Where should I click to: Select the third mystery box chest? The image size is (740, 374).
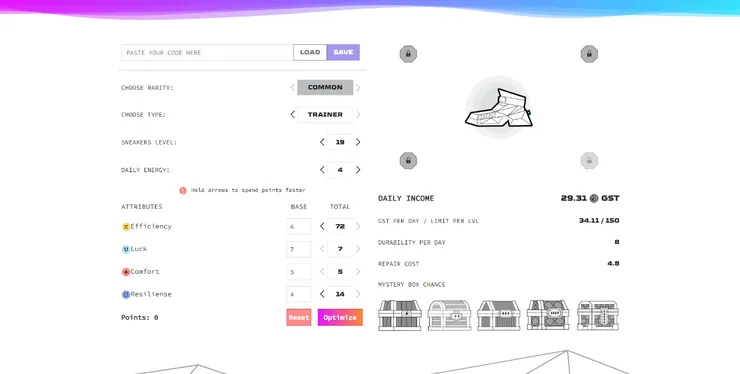[499, 315]
